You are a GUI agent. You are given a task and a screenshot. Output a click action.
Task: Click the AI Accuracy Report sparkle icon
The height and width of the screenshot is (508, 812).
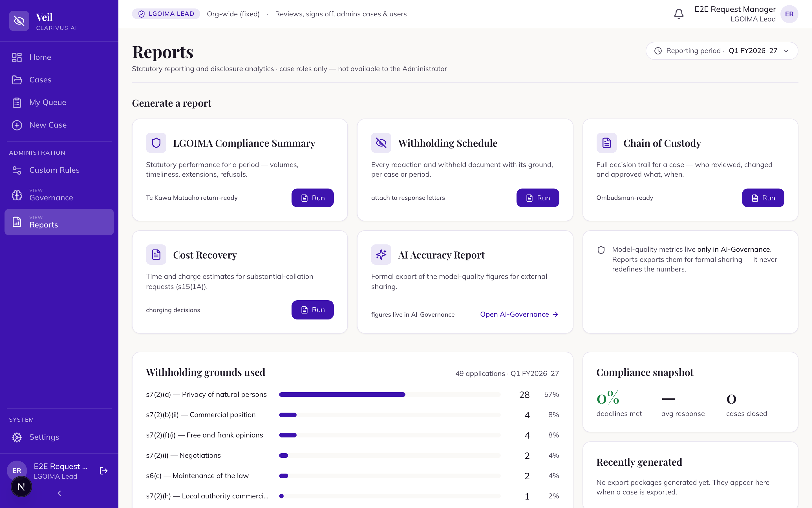pos(381,255)
